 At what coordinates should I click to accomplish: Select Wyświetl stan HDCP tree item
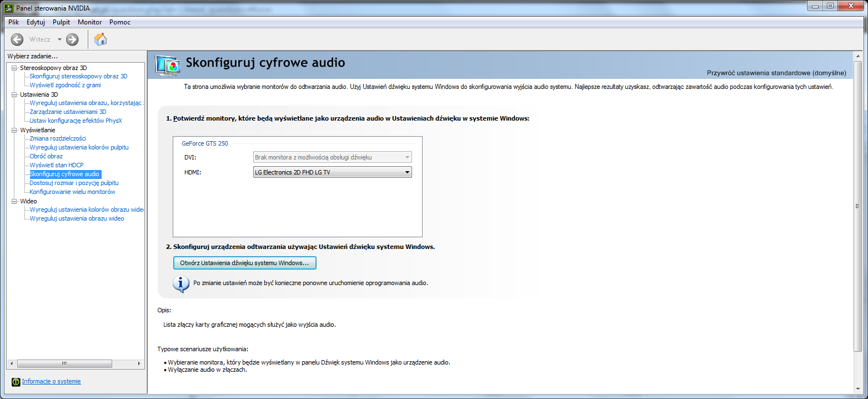point(57,165)
